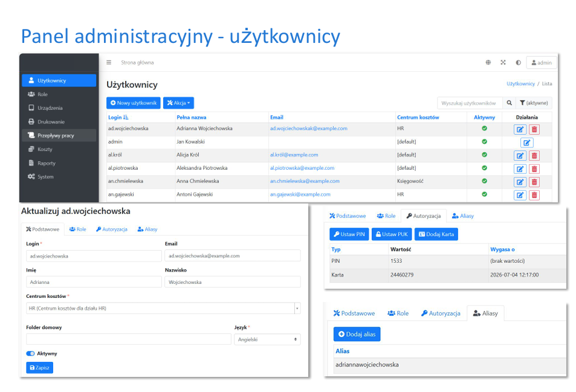Delete user ad.wojciechowska with the trash icon
Image resolution: width=576 pixels, height=392 pixels.
coord(534,129)
